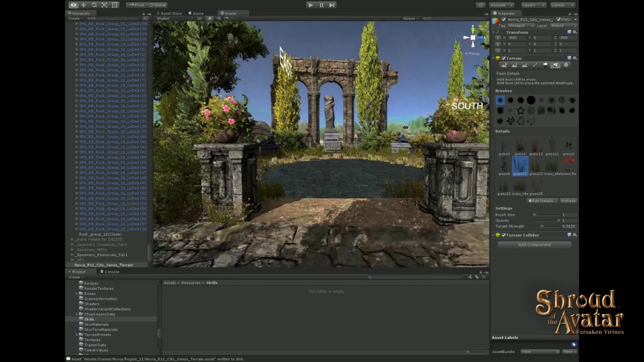
Task: Select the Scale tool in toolbar
Action: click(104, 5)
